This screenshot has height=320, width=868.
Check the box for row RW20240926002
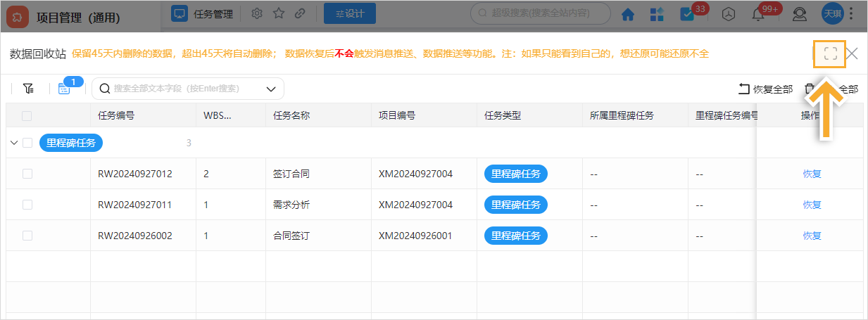point(27,236)
